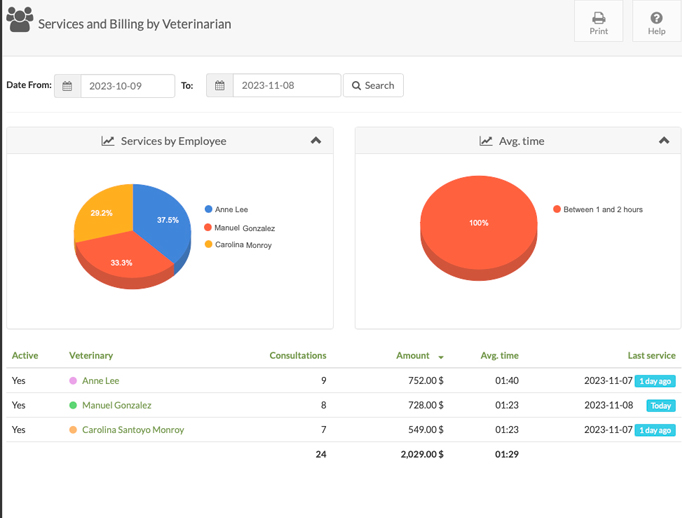
Task: Collapse the Avg. time panel chevron
Action: pyautogui.click(x=664, y=140)
